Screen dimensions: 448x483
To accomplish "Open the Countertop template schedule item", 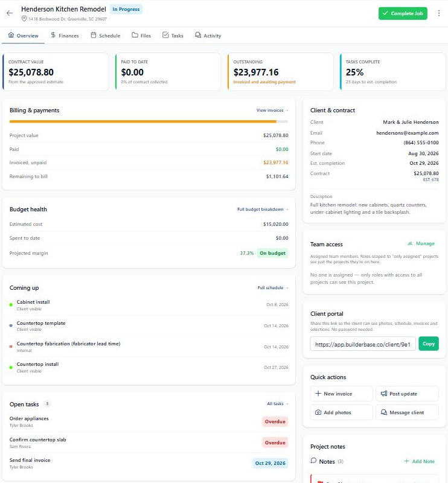I will coord(149,326).
